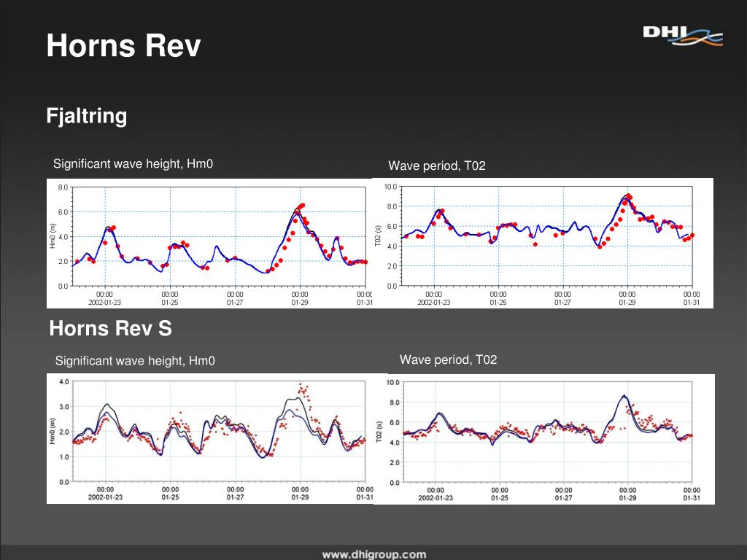
Task: Click the T02 (s) axis title on Horns Rev S chart
Action: coord(379,432)
